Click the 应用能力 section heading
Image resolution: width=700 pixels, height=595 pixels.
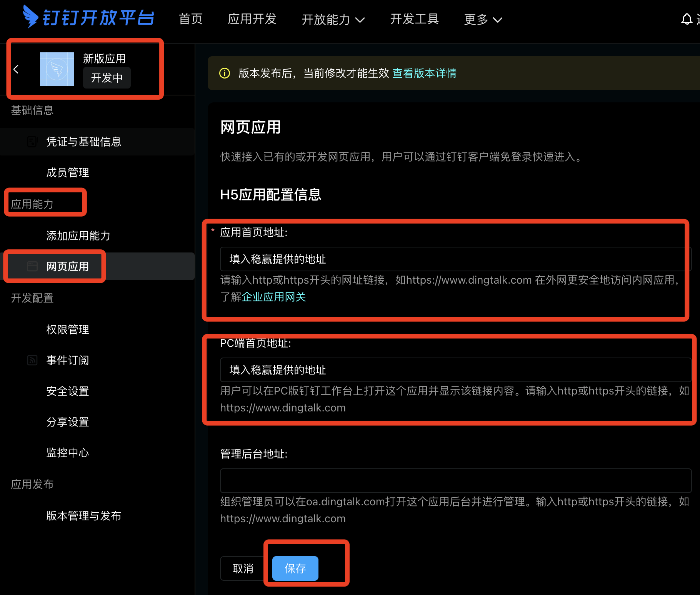tap(32, 204)
